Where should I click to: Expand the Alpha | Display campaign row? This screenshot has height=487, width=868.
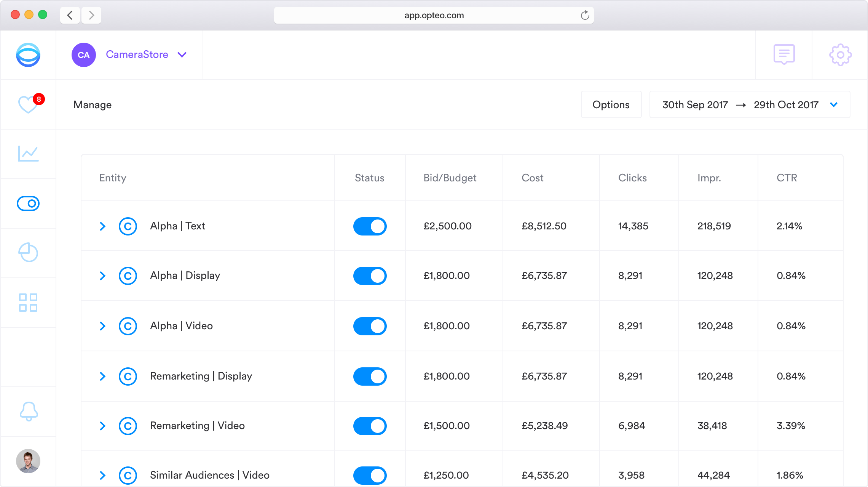102,276
